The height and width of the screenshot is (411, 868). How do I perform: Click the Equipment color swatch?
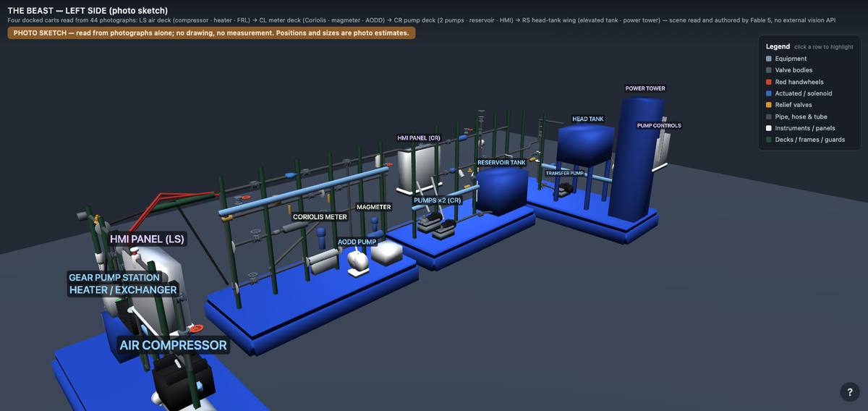[x=769, y=59]
